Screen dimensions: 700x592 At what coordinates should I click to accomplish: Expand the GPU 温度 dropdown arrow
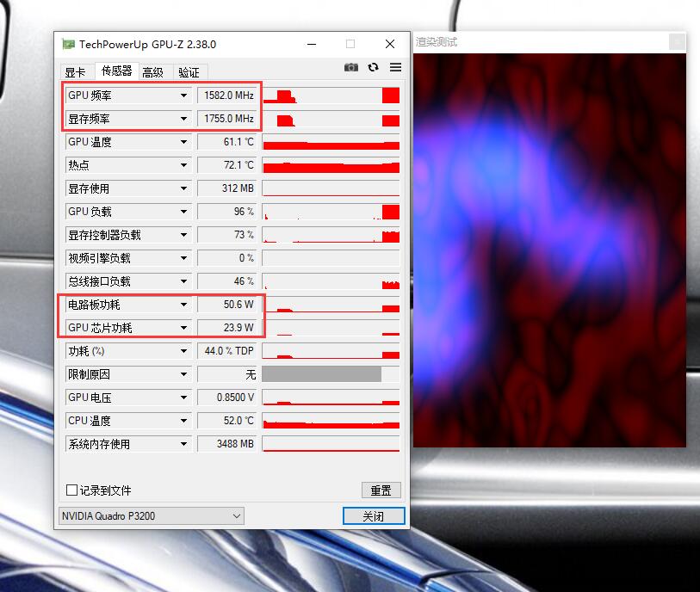click(183, 142)
